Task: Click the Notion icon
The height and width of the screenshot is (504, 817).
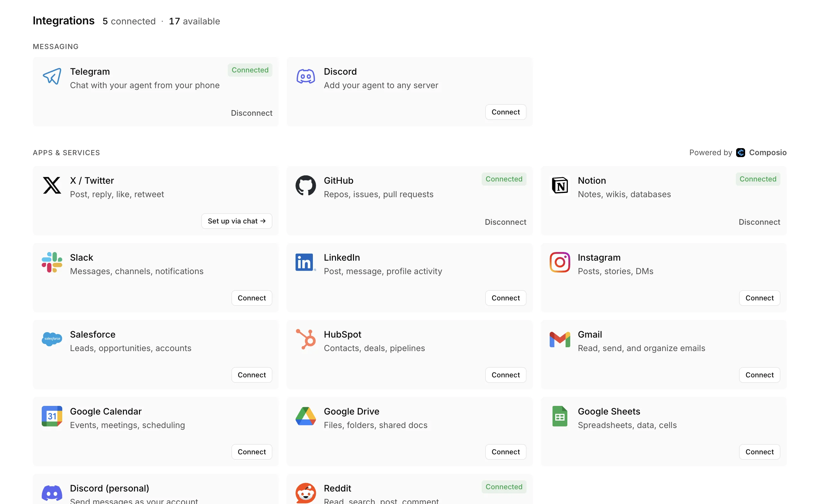Action: coord(560,186)
